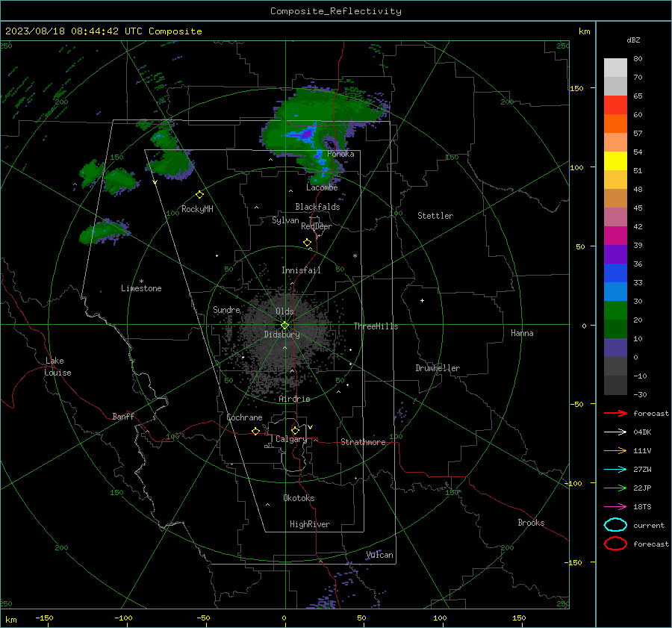
Task: Click the -100 value on the right axis
Action: click(573, 483)
